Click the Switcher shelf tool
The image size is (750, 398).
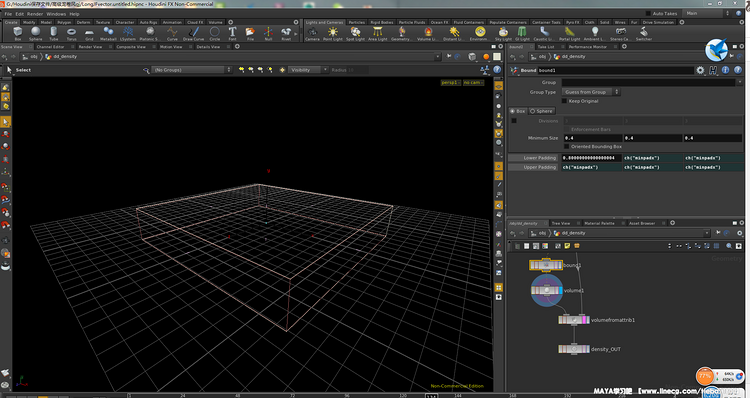click(x=644, y=33)
